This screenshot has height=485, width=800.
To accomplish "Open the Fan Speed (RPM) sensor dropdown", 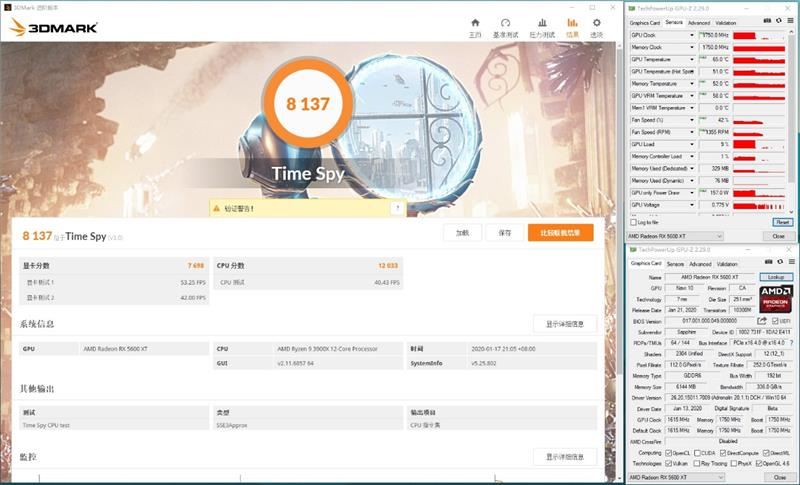I will [x=691, y=132].
